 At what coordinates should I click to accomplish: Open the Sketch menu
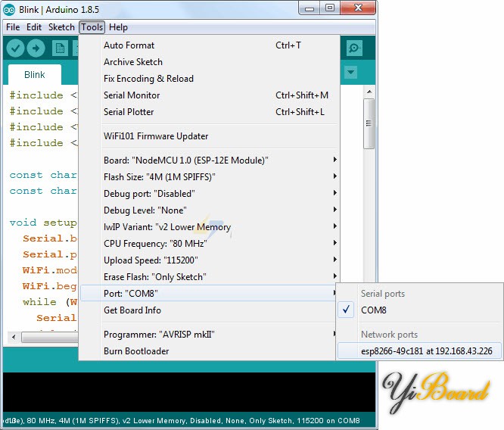61,27
